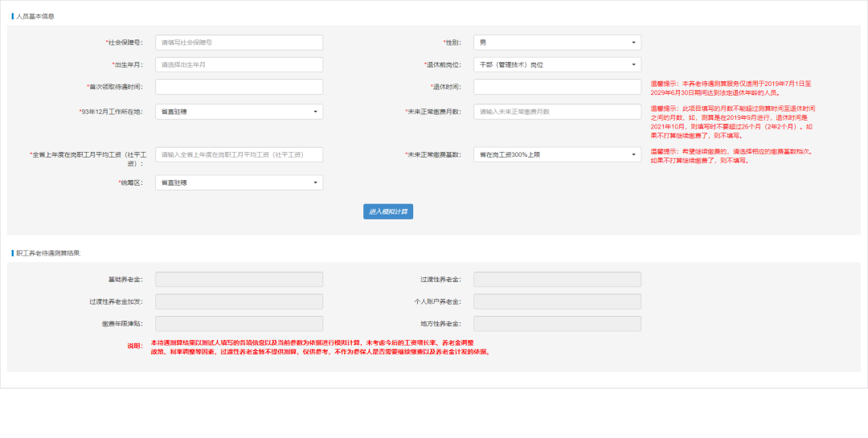868x438 pixels.
Task: Expand the 未来正常缴费基数 dropdown
Action: pyautogui.click(x=557, y=154)
